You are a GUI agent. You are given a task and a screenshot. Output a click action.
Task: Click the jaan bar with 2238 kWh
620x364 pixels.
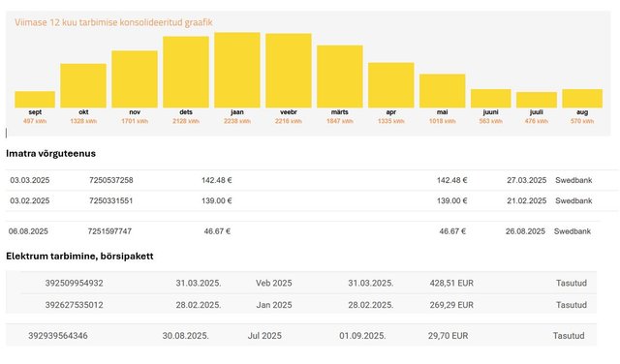coord(237,70)
